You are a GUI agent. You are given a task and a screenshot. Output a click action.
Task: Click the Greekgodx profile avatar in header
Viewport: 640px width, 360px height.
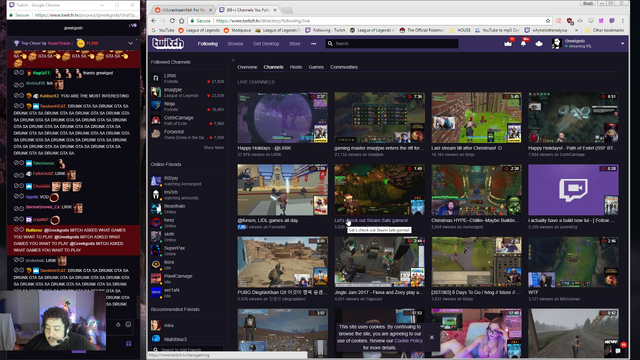pos(557,43)
